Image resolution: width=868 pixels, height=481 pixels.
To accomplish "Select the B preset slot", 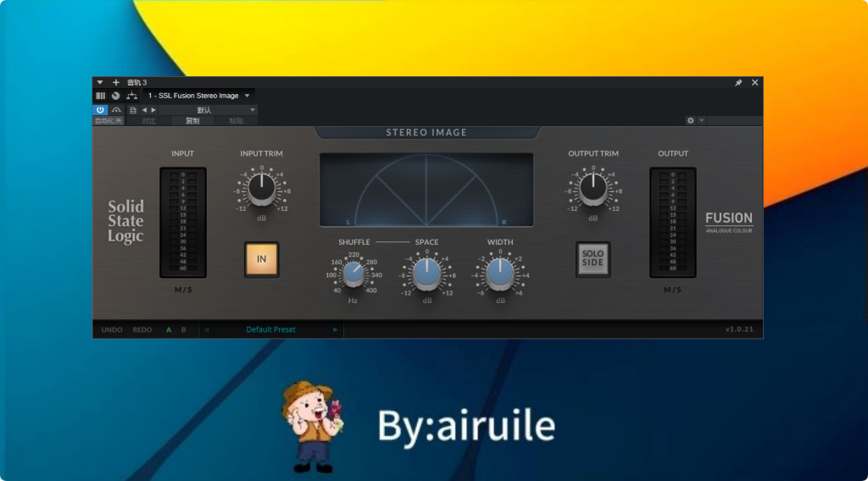I will point(184,330).
